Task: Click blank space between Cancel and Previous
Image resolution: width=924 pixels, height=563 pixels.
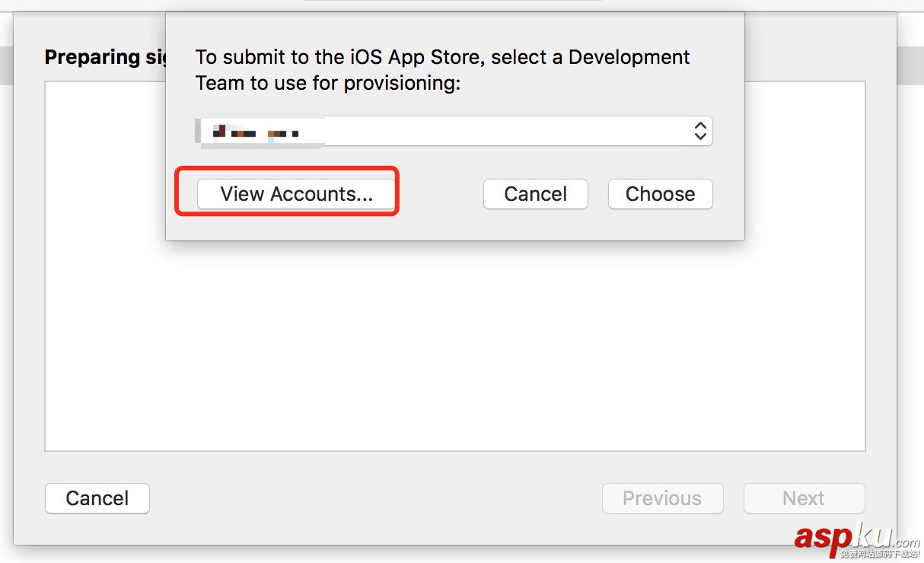Action: [373, 498]
